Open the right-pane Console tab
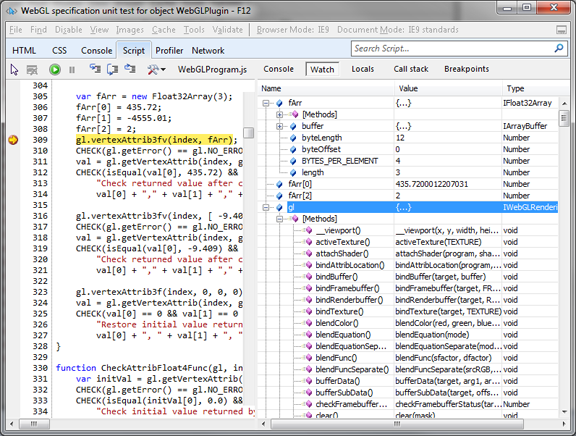The height and width of the screenshot is (436, 576). (x=278, y=69)
